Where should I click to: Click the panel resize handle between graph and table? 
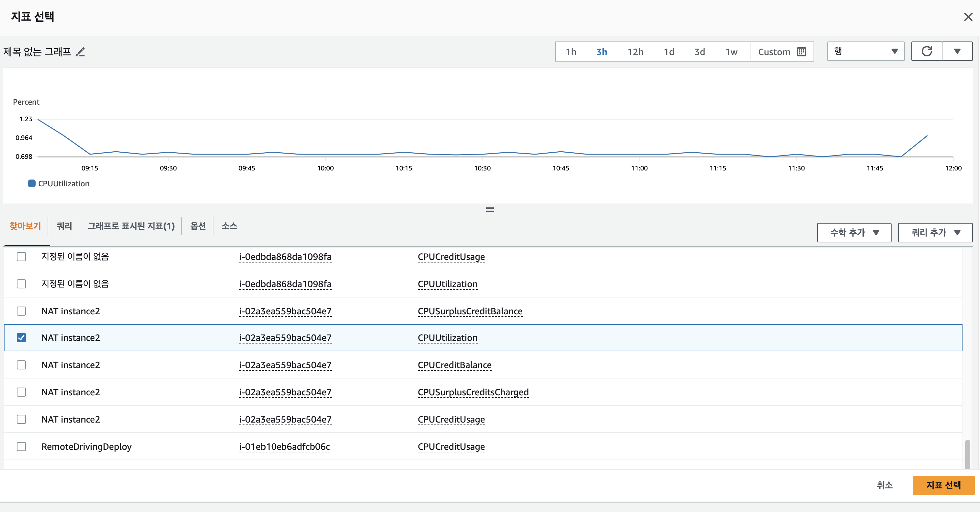490,210
